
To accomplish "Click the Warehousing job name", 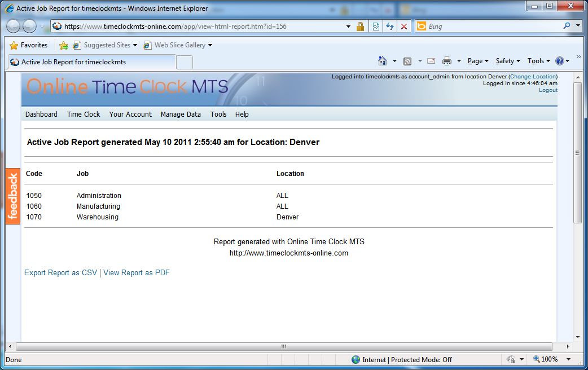I will point(98,217).
